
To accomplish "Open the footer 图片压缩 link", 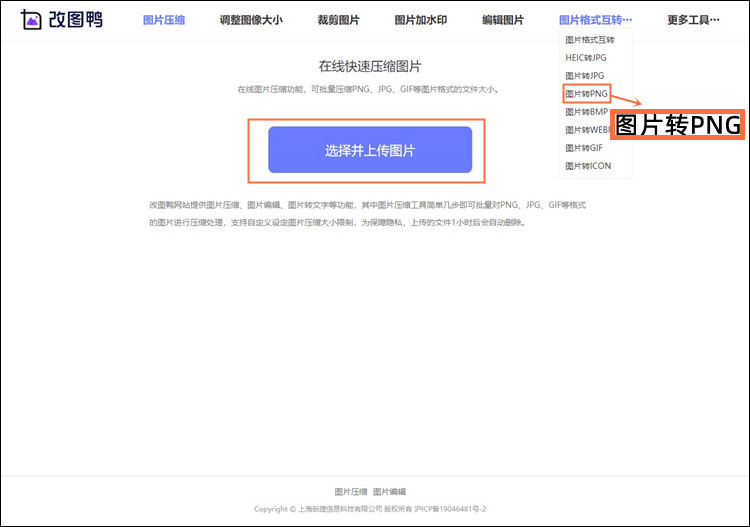I will [351, 492].
